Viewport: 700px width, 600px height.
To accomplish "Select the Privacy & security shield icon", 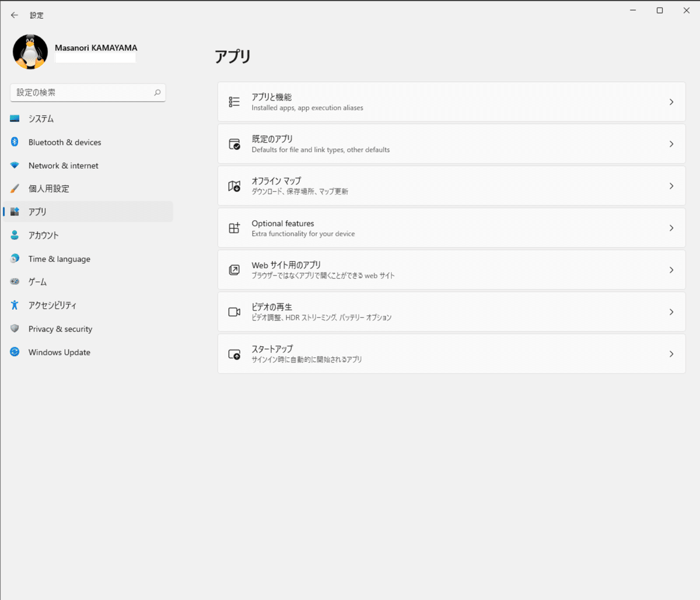I will (14, 329).
